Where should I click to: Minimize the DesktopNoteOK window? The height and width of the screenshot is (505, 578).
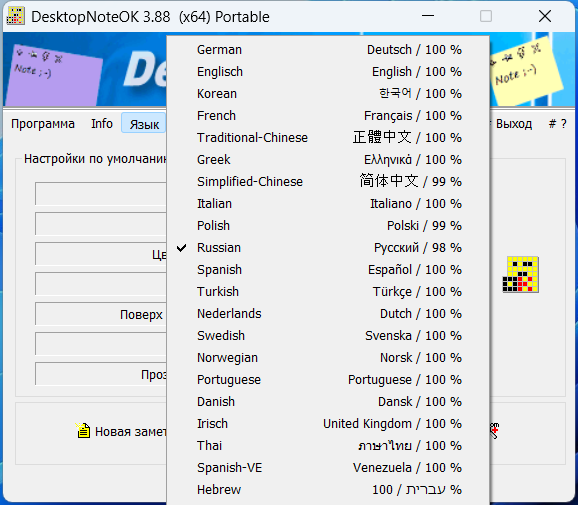point(428,16)
